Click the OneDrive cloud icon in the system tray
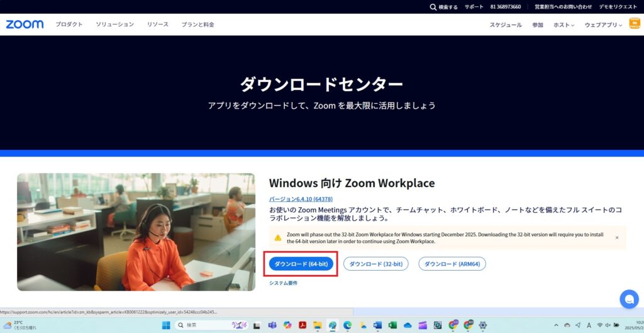644x333 pixels. [x=567, y=325]
